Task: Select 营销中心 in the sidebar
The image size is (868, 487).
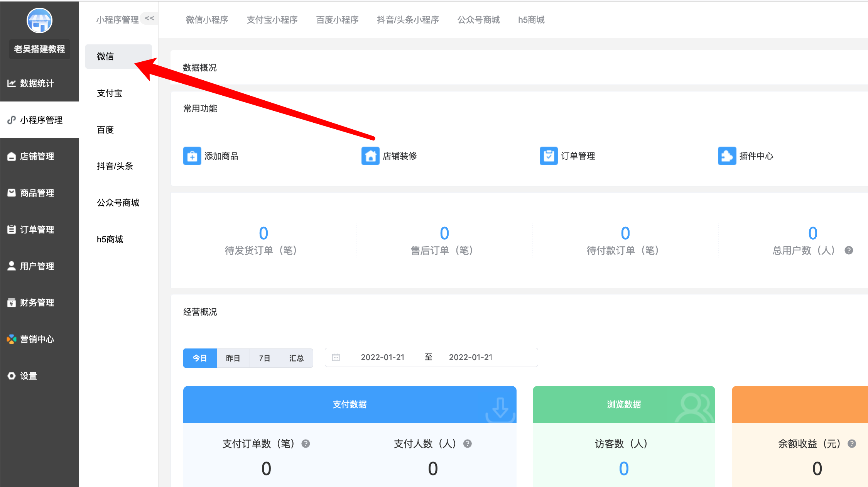Action: tap(37, 339)
